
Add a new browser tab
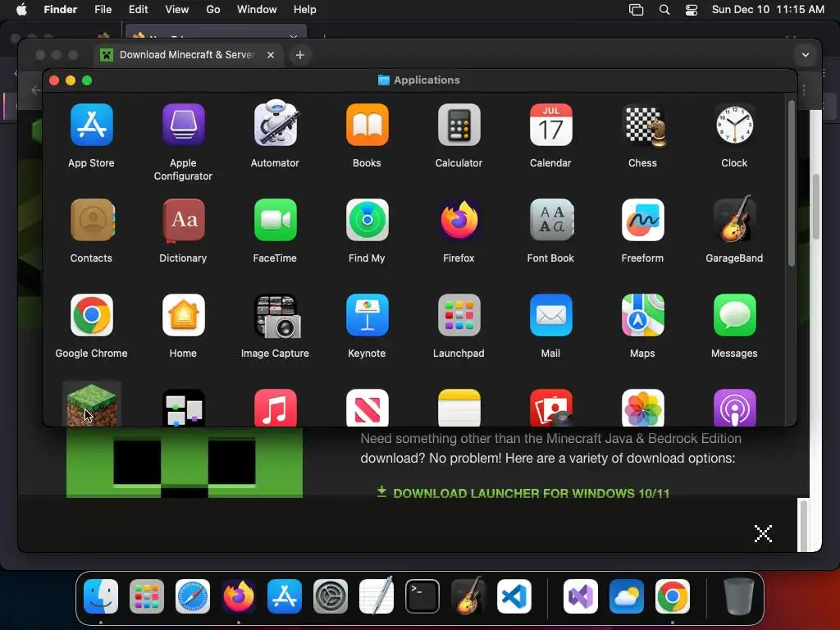click(300, 55)
